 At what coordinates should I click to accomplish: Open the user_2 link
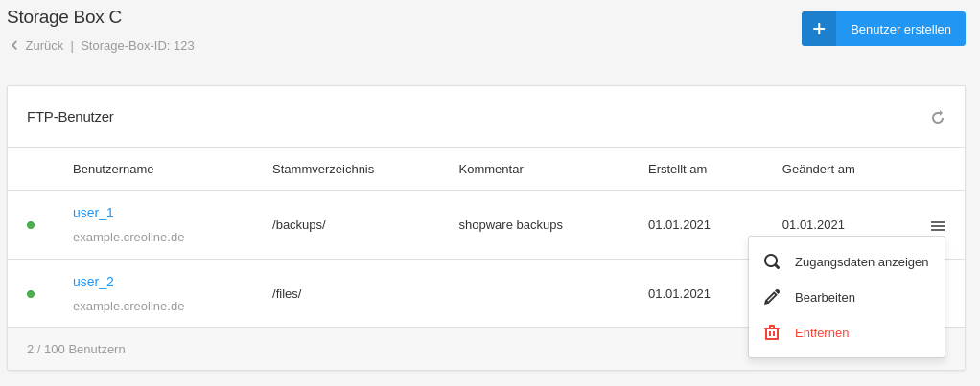pyautogui.click(x=93, y=282)
